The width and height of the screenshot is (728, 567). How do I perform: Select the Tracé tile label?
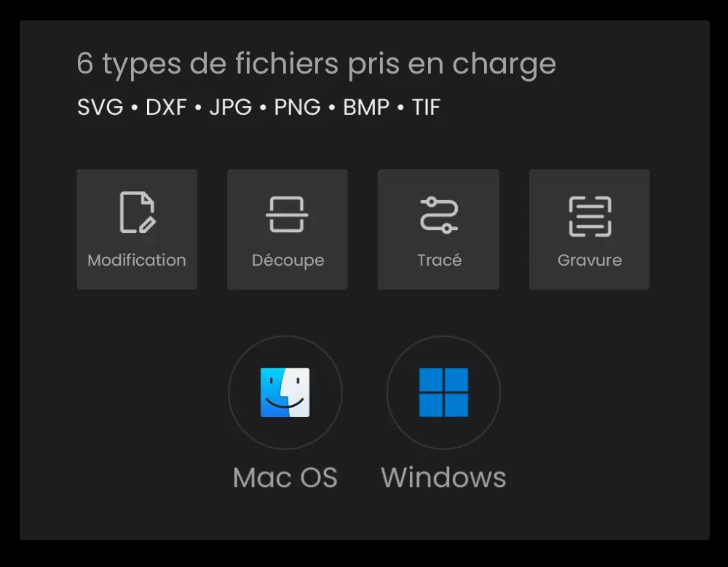tap(439, 260)
